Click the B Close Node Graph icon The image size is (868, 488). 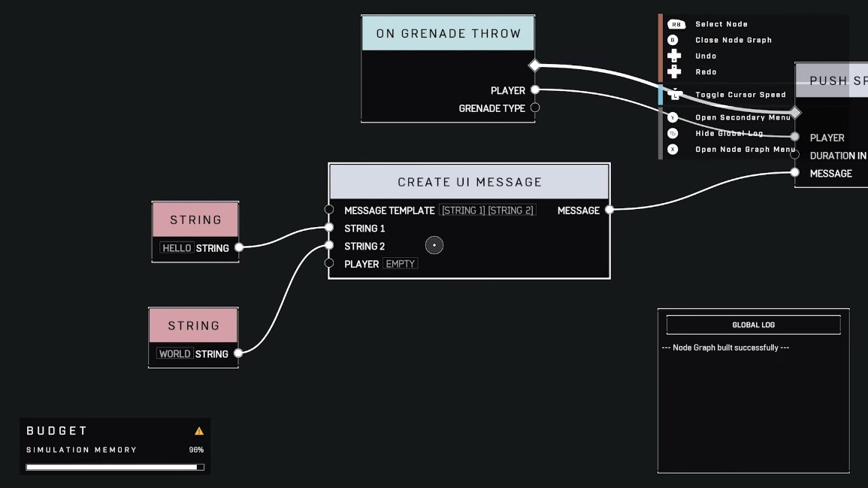pyautogui.click(x=673, y=40)
